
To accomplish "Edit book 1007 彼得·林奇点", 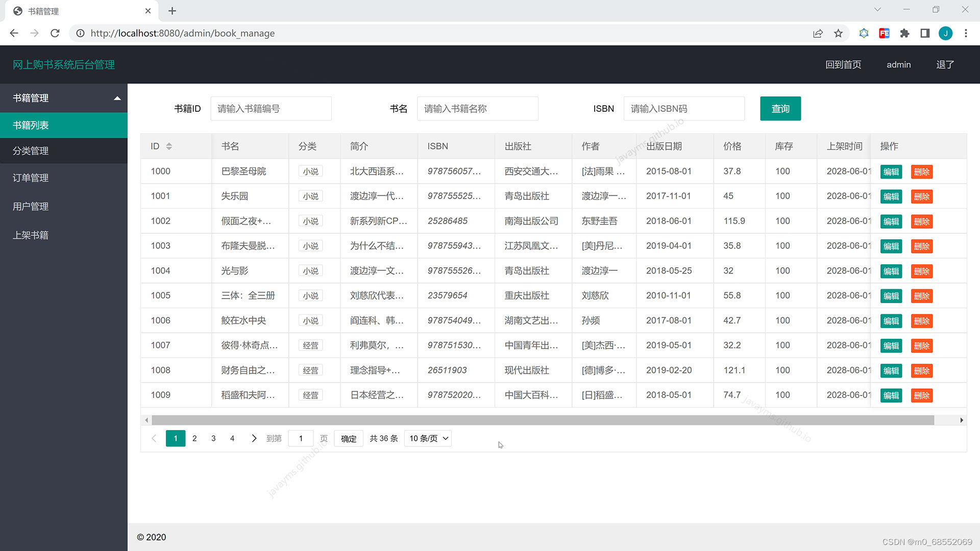I will tap(891, 346).
